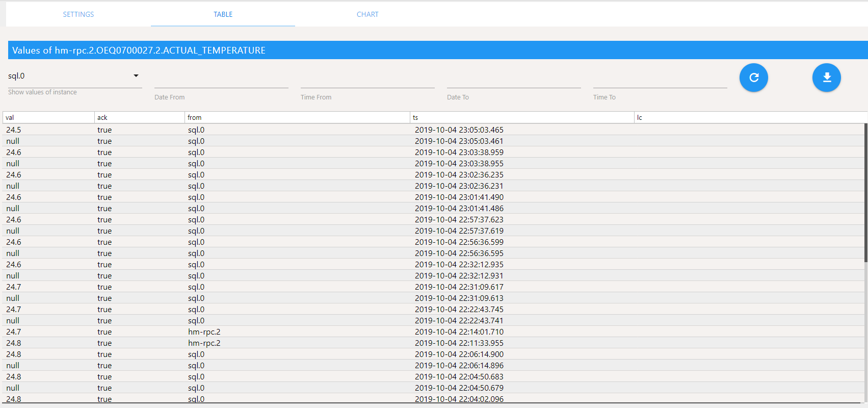Switch to the TABLE tab
This screenshot has height=408, width=868.
(223, 14)
